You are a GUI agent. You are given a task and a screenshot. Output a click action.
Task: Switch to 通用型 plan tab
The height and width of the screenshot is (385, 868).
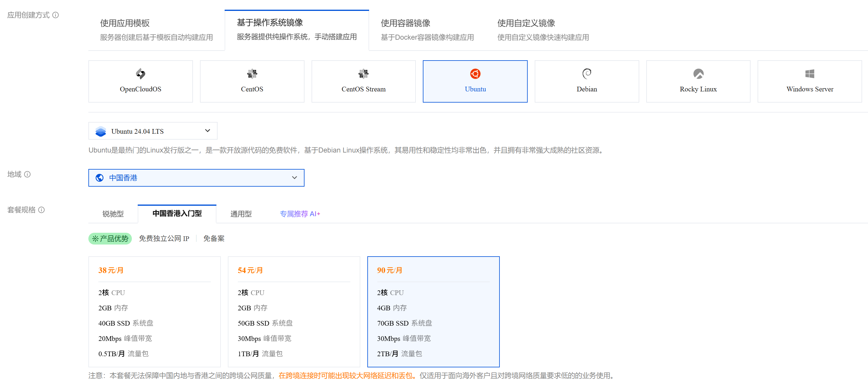241,214
